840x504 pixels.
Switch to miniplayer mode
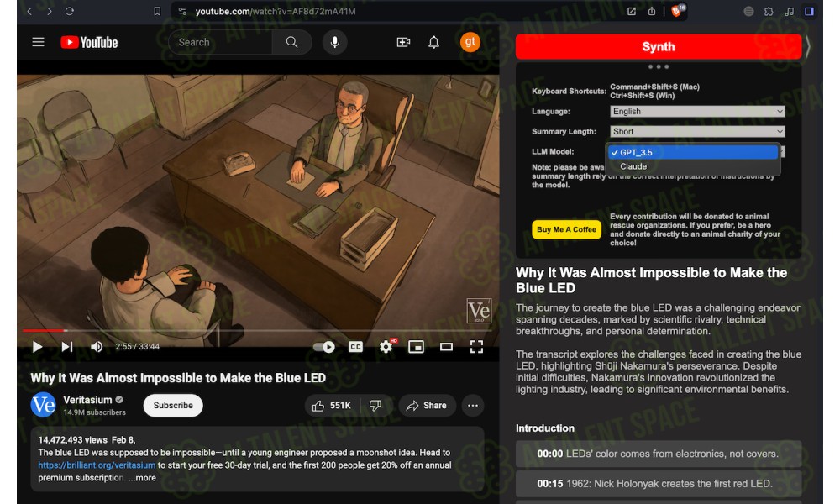(x=417, y=347)
